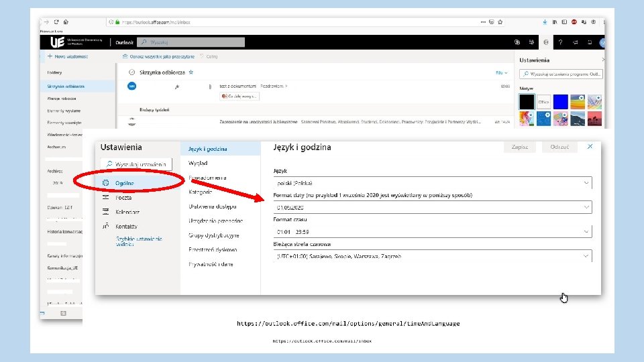Viewport: 644px width, 362px height.
Task: Click the Cofnij button in Outlook toolbar
Action: point(209,56)
